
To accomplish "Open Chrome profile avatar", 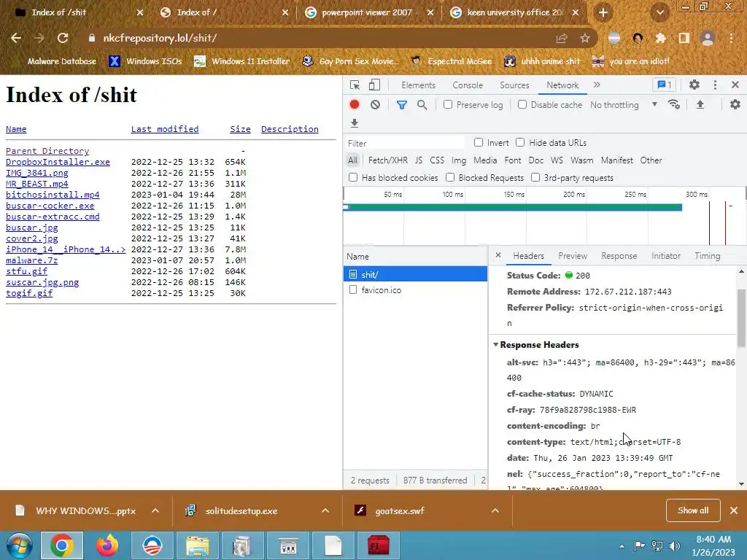I will click(708, 38).
